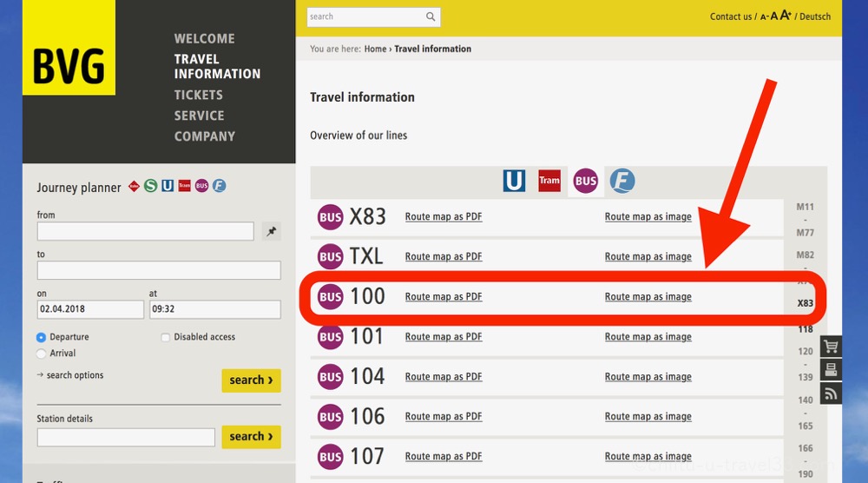
Task: Click the BUS icon for line X83
Action: tap(331, 217)
